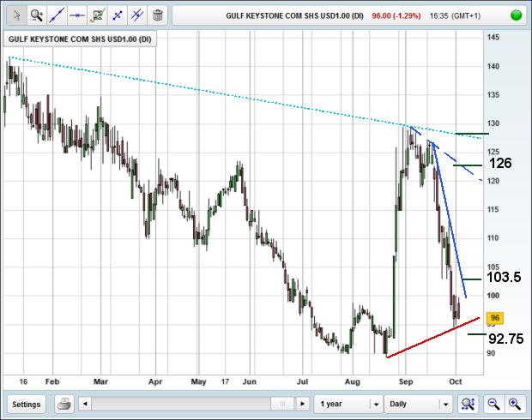Click the 96.00 (-1.29%) price text
The width and height of the screenshot is (532, 420).
pyautogui.click(x=396, y=16)
